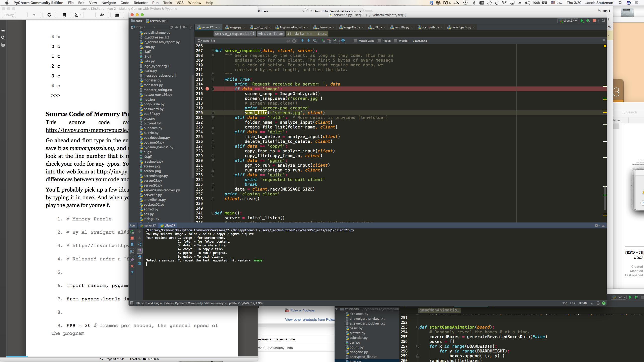Switch to Image.py editor tab
644x362 pixels.
tap(235, 27)
